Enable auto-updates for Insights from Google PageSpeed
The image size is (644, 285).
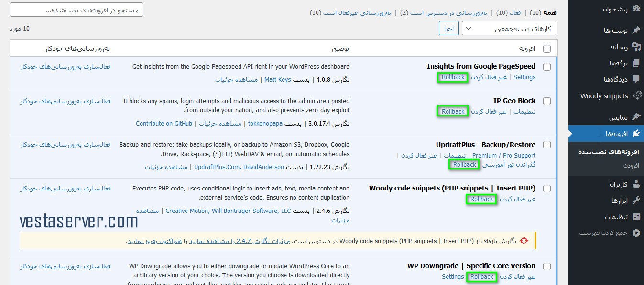[65, 67]
